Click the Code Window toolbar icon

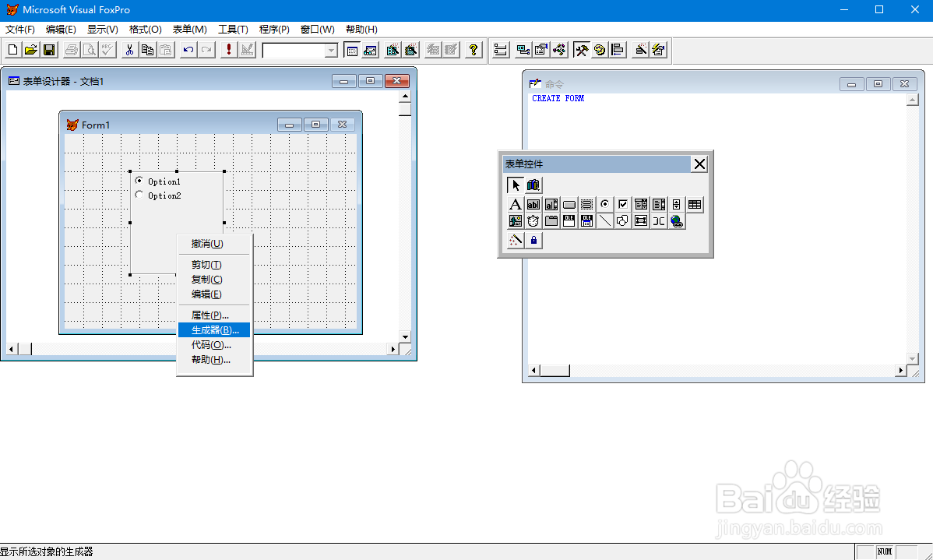click(x=558, y=50)
